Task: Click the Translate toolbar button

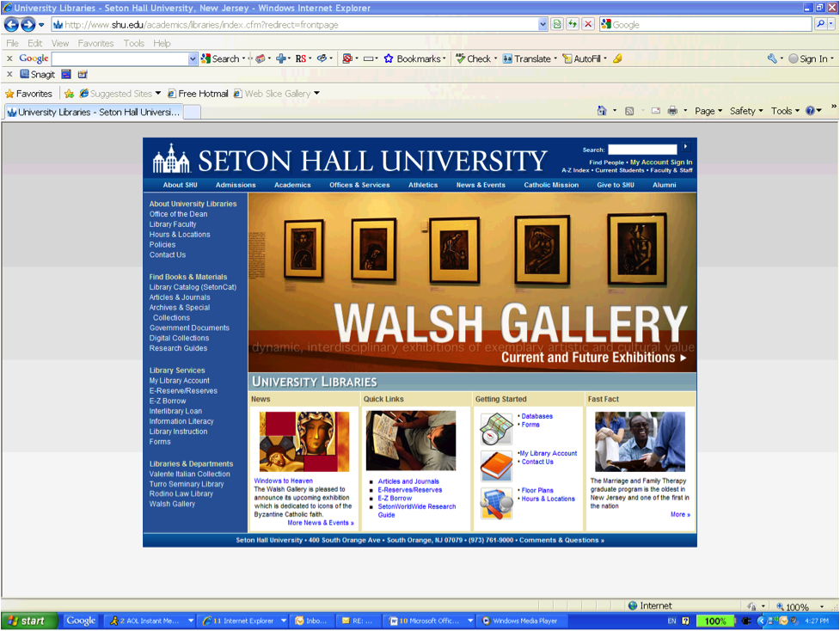Action: pos(527,59)
